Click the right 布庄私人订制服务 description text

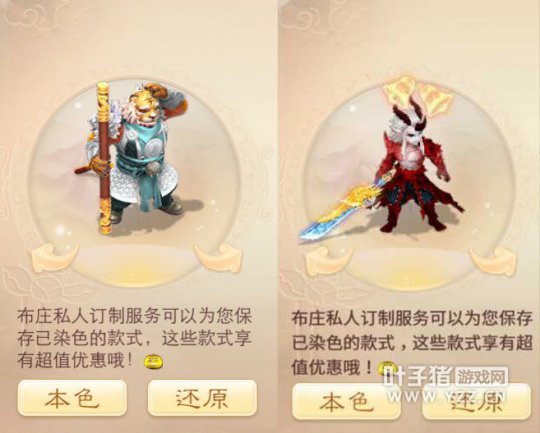(x=412, y=342)
